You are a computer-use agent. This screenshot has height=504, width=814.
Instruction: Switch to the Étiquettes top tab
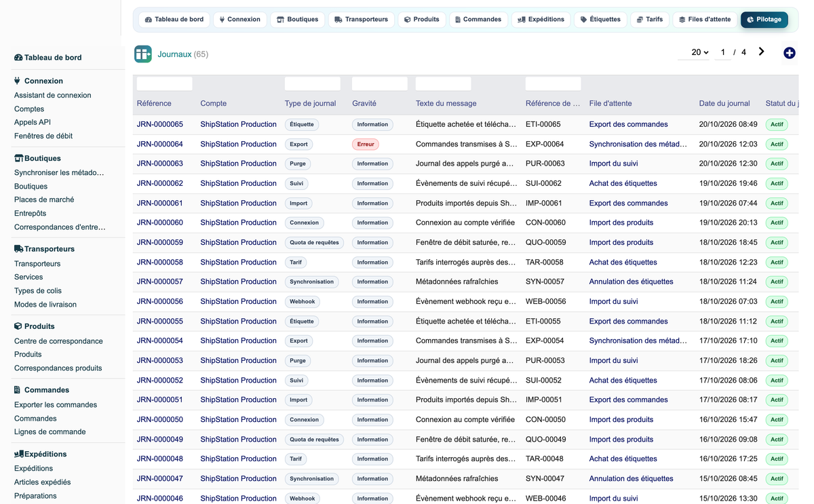tap(600, 20)
